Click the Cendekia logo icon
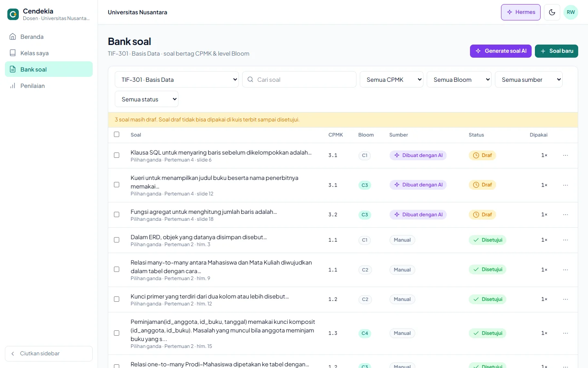 point(13,15)
